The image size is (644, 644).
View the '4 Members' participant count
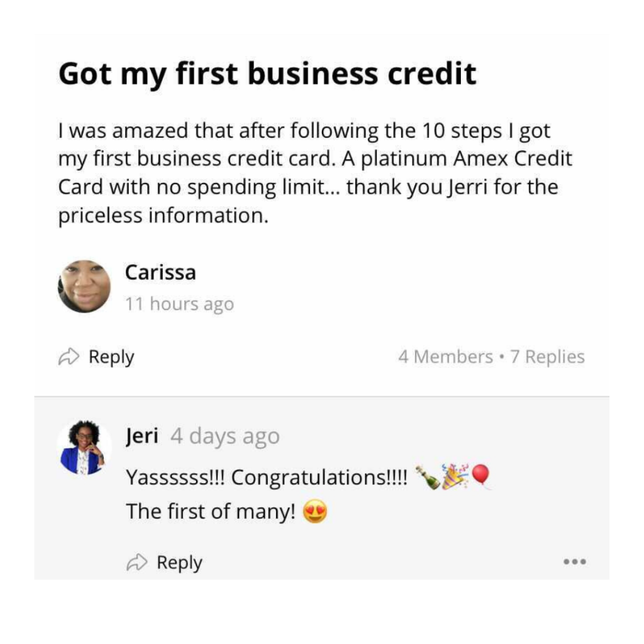[x=445, y=357]
